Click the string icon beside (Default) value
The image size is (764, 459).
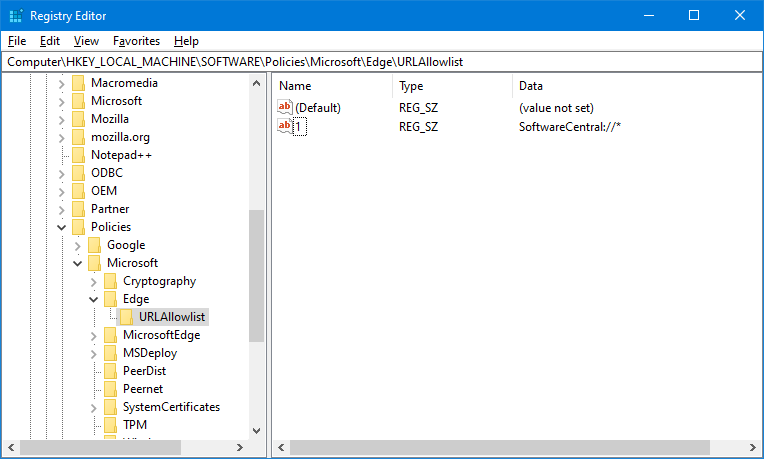pyautogui.click(x=285, y=107)
